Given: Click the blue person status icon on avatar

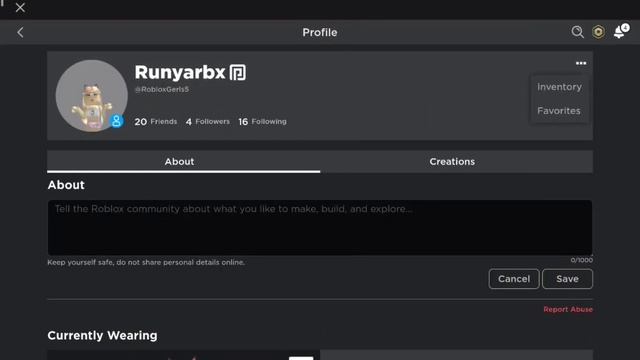Looking at the screenshot, I should [x=116, y=121].
